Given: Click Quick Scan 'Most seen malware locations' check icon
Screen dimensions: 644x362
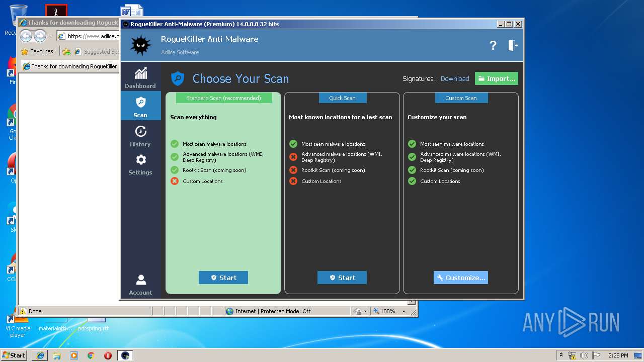Looking at the screenshot, I should click(x=293, y=144).
